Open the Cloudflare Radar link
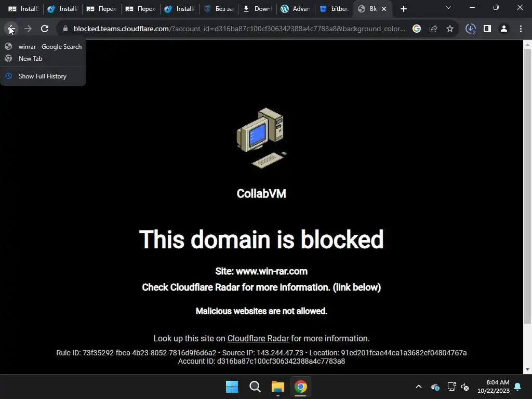This screenshot has height=399, width=532. pos(258,338)
